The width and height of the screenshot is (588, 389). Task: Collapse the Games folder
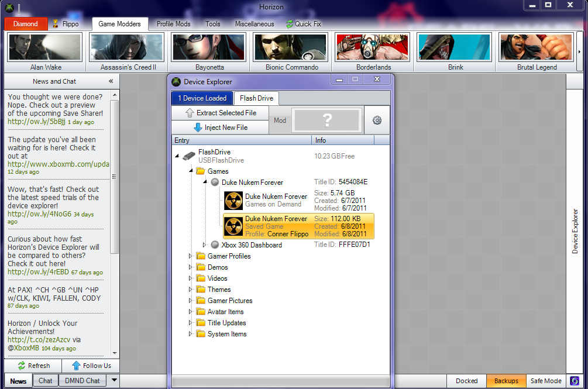(191, 171)
